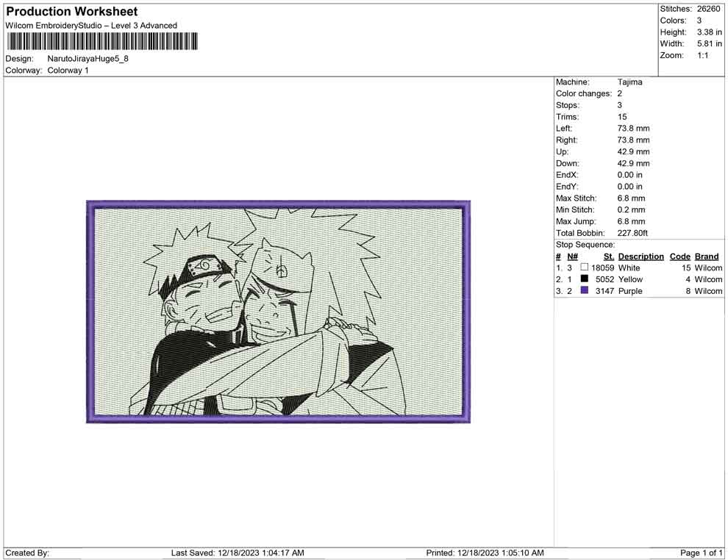Click the 'Production Worksheet' heading
Image resolution: width=728 pixels, height=560 pixels.
click(72, 12)
